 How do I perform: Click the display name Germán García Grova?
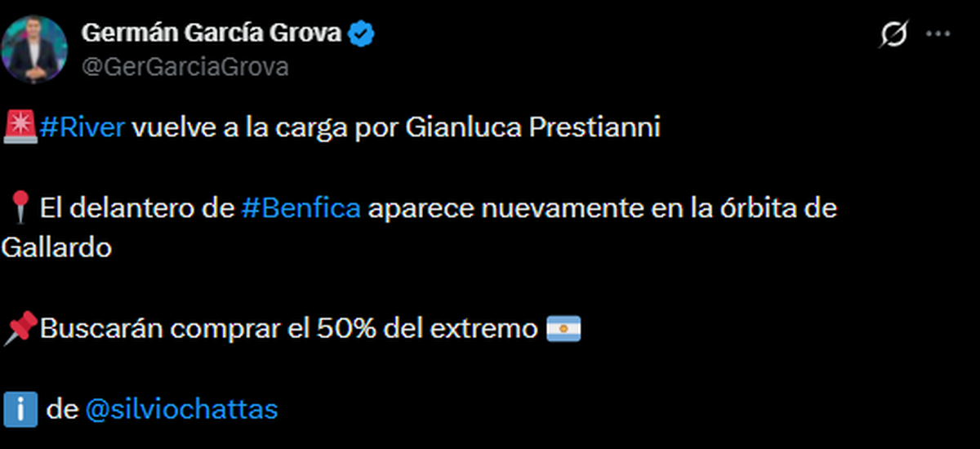212,33
